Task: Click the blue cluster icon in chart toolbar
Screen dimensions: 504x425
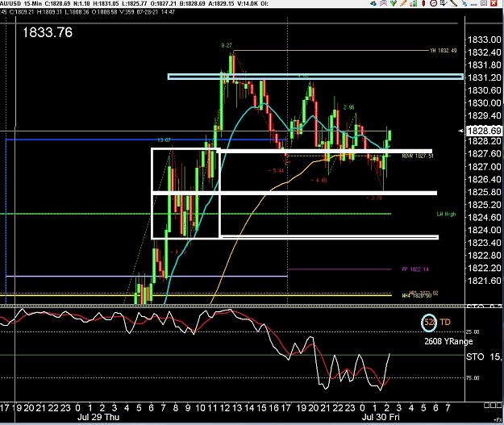Action: point(373,3)
